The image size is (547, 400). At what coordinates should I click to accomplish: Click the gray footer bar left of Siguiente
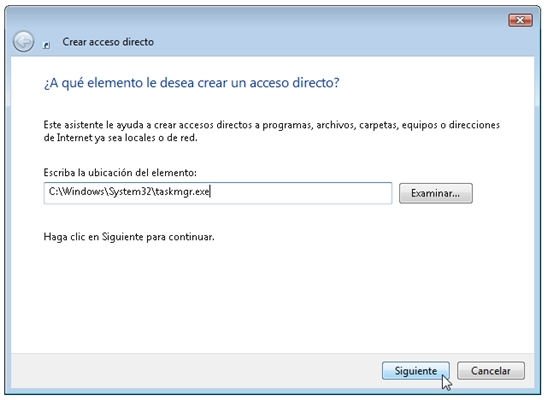point(195,371)
